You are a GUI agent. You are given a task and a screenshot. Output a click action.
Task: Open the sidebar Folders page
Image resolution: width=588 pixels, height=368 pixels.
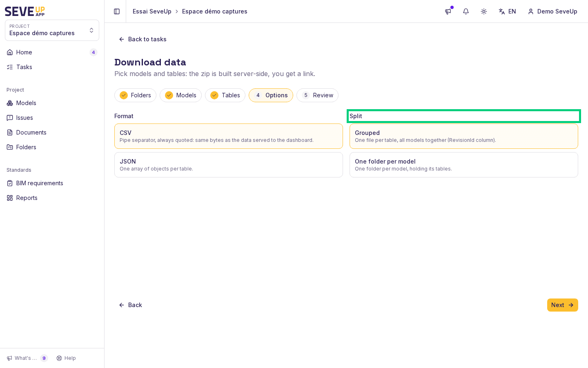point(52,147)
